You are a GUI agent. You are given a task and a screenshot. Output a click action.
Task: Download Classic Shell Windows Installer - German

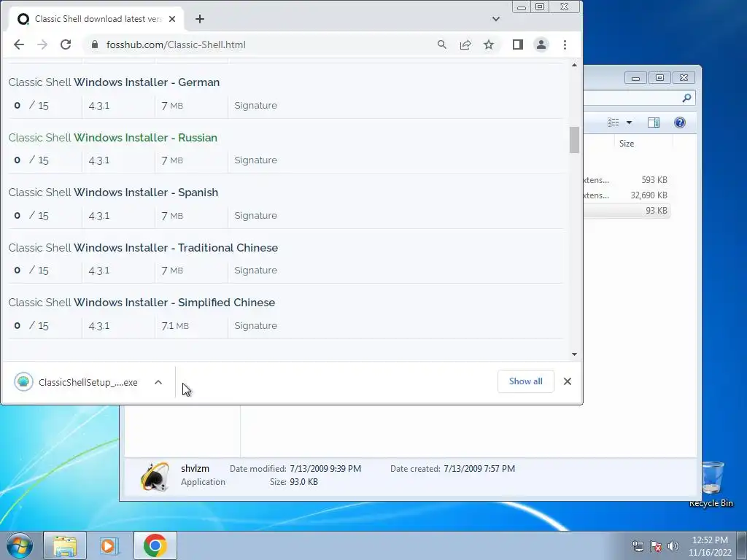(114, 82)
